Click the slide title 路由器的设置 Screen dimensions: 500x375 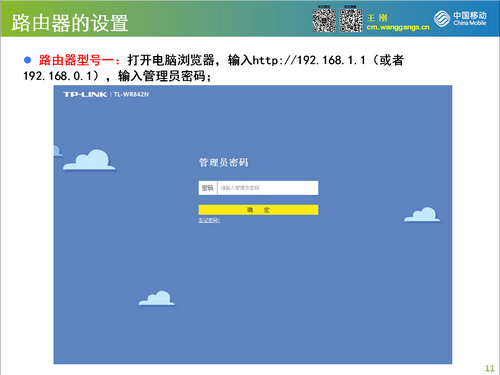tap(70, 23)
